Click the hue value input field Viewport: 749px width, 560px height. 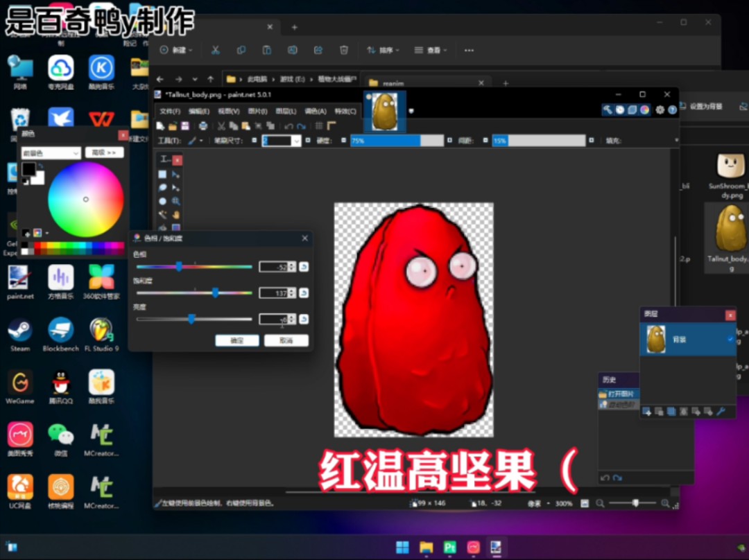pyautogui.click(x=273, y=267)
